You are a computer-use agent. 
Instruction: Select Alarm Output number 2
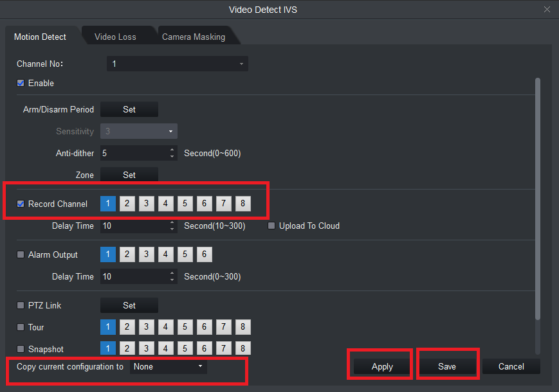tap(127, 254)
